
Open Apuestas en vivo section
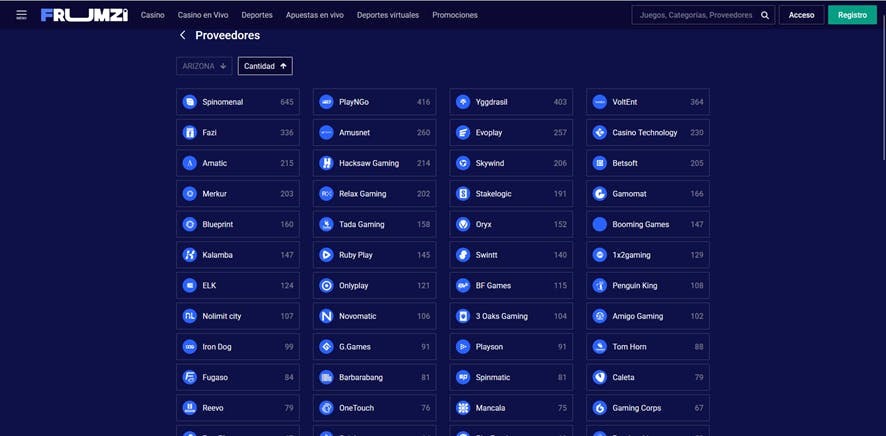point(315,15)
